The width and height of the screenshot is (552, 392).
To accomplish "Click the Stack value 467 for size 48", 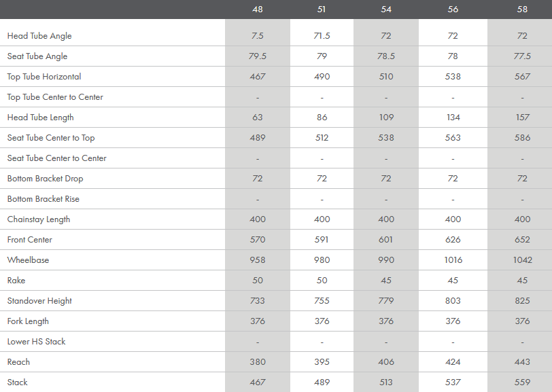I will tap(257, 382).
